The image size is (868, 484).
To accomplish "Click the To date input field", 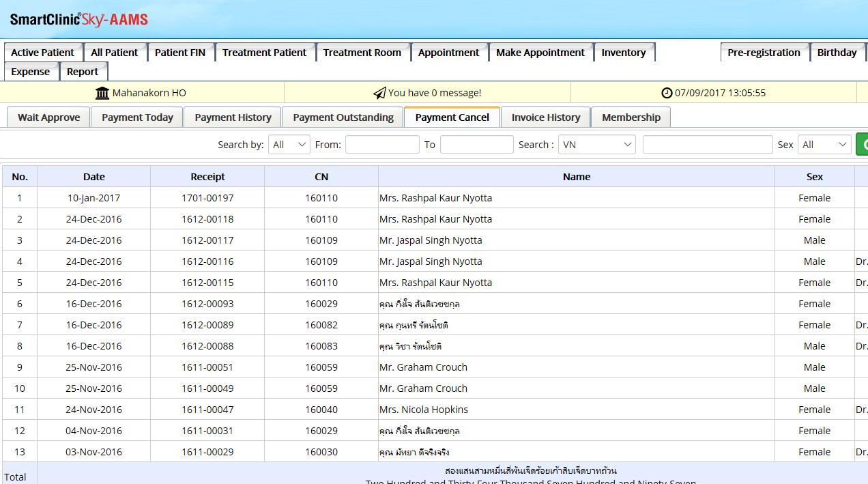I will point(476,145).
